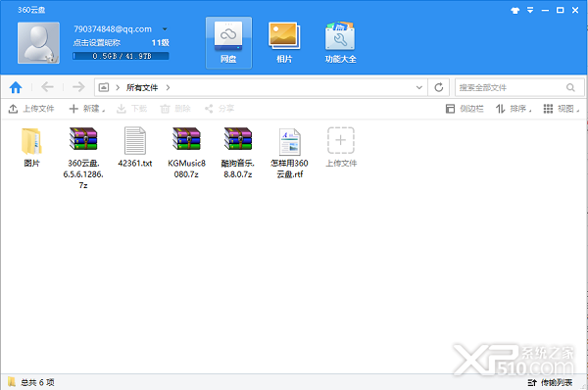Image resolution: width=588 pixels, height=390 pixels.
Task: Select the 42361.txt file
Action: (x=135, y=147)
